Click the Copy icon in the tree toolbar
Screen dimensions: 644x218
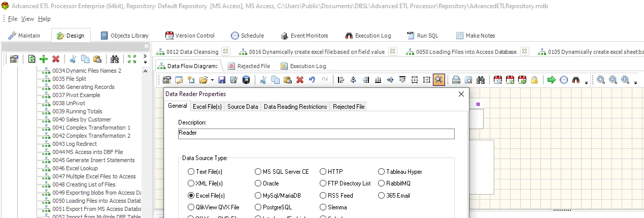[85, 59]
